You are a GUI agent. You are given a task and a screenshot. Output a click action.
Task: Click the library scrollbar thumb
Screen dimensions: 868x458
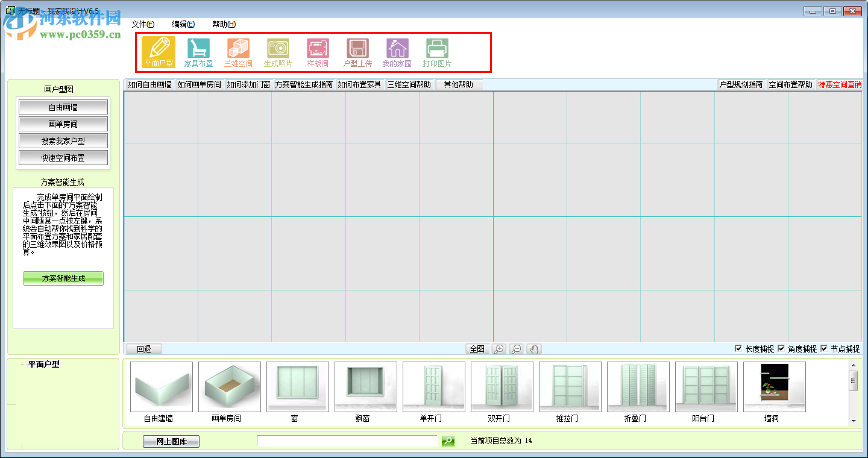854,381
